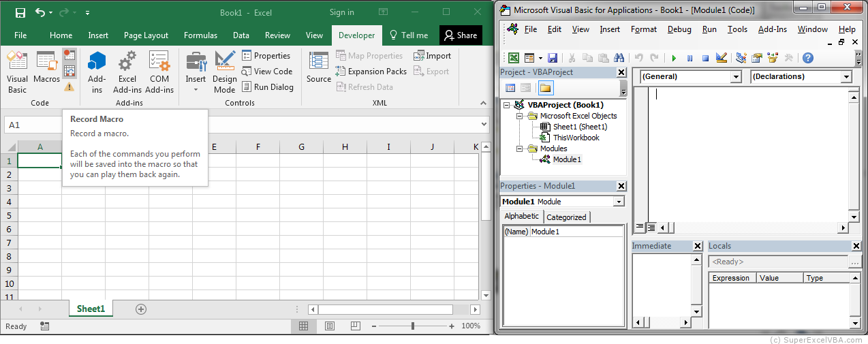868x344 pixels.
Task: Click Find binoculars icon in VBA toolbar
Action: point(619,59)
